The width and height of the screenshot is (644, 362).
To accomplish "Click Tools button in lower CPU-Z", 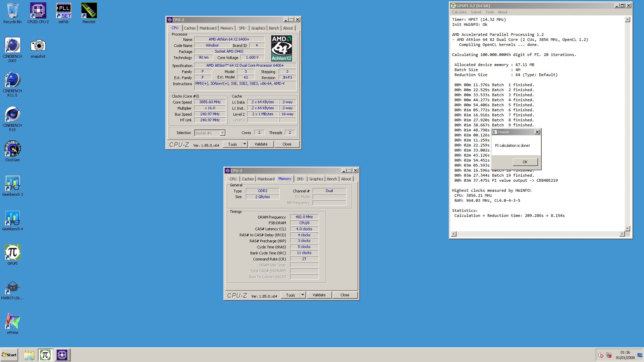I will 290,295.
